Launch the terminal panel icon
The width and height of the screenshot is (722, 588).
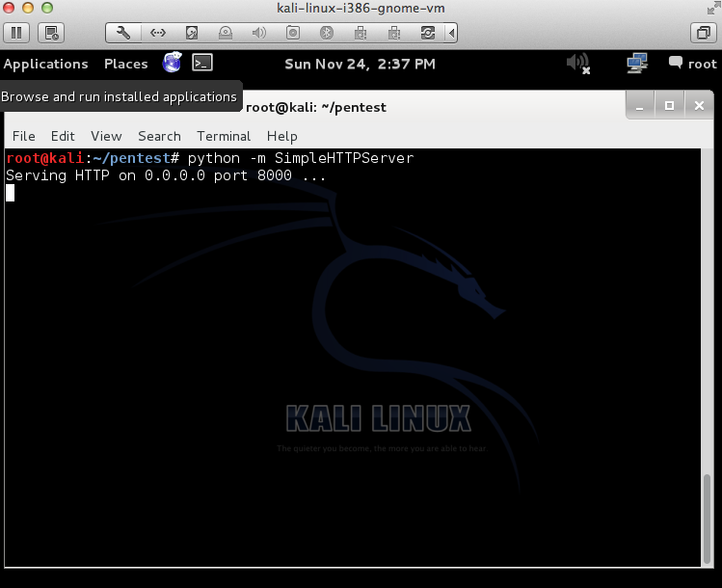coord(202,63)
